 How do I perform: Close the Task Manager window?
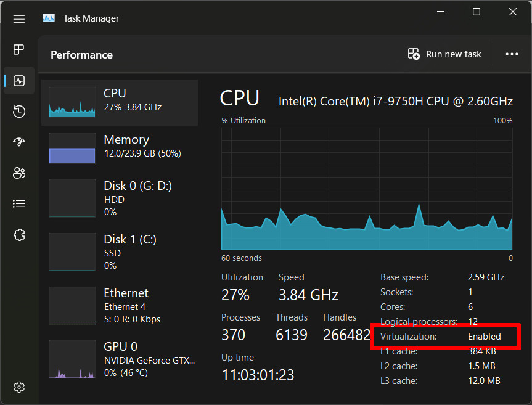point(513,12)
